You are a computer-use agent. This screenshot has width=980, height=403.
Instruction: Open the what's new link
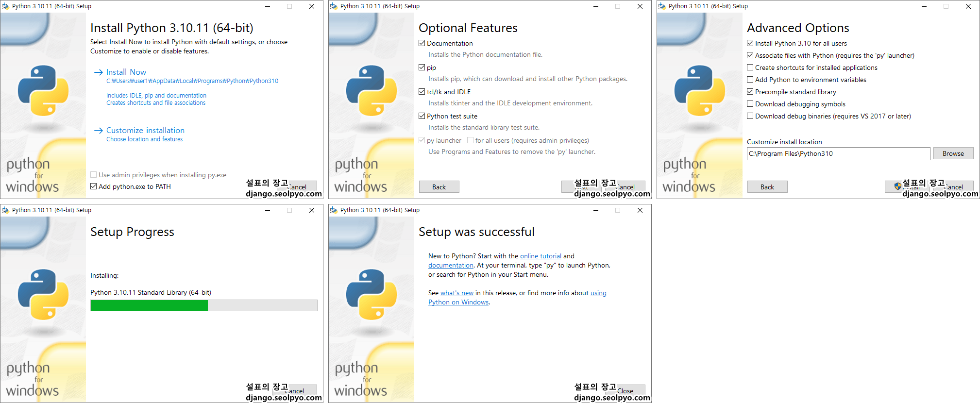point(456,293)
